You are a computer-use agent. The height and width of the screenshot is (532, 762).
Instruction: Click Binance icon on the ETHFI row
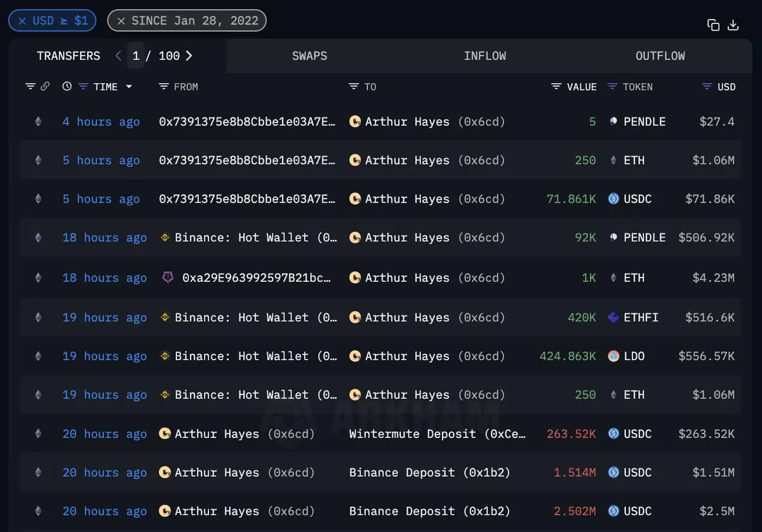[x=165, y=317]
